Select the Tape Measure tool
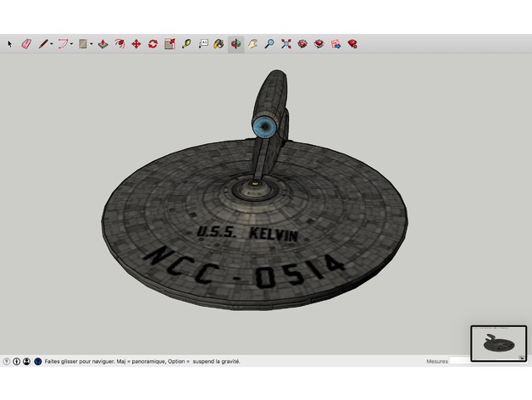 (x=186, y=44)
